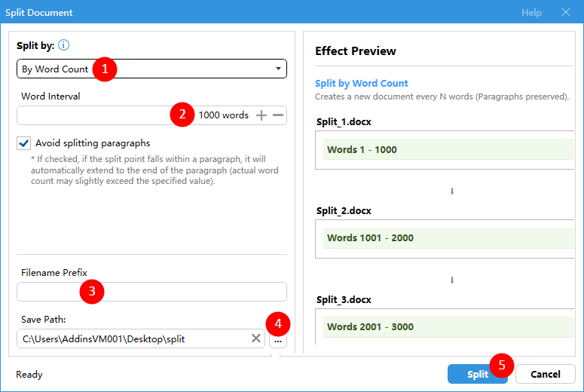584x392 pixels.
Task: Click the Split_3.docx label
Action: (344, 299)
